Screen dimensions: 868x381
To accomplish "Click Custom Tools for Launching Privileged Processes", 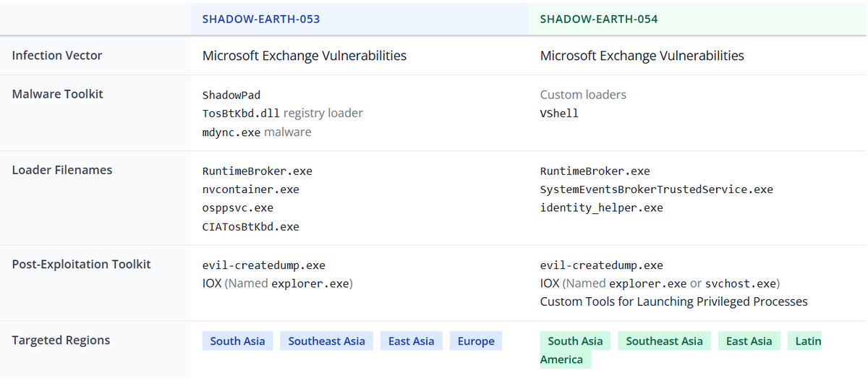I will (674, 301).
